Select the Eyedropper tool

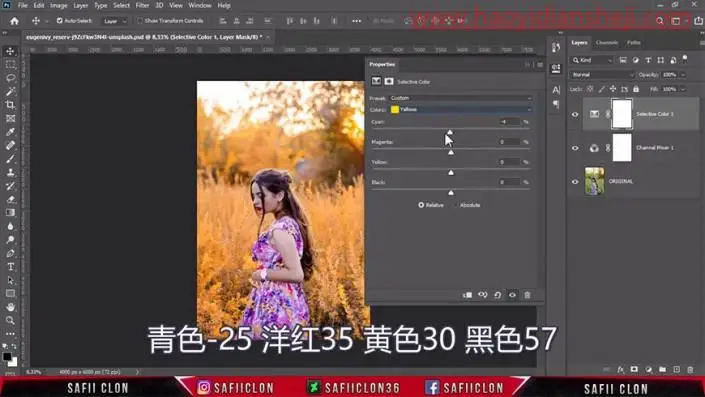point(10,132)
